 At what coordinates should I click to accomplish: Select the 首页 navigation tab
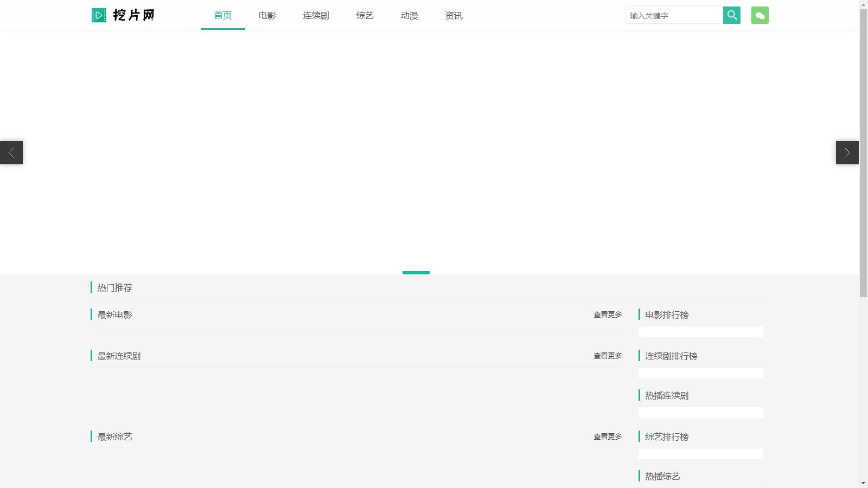click(222, 15)
